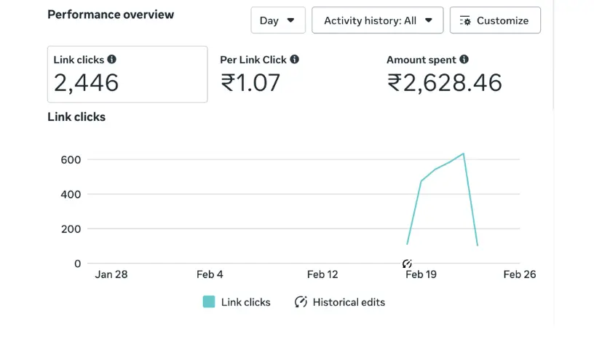Click the historical edit marker on chart axis
The height and width of the screenshot is (364, 594).
click(x=407, y=264)
